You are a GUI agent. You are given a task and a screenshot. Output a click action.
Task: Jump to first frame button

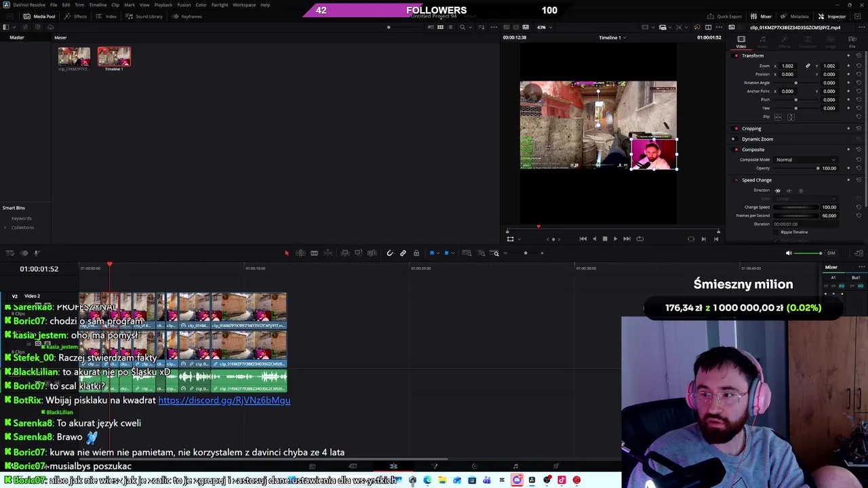click(x=583, y=239)
